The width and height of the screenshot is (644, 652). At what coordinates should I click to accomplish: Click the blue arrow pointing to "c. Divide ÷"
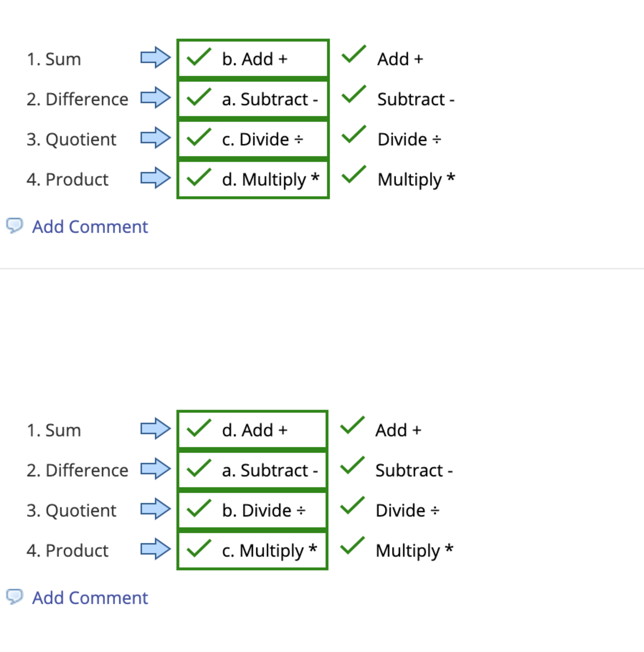point(155,138)
